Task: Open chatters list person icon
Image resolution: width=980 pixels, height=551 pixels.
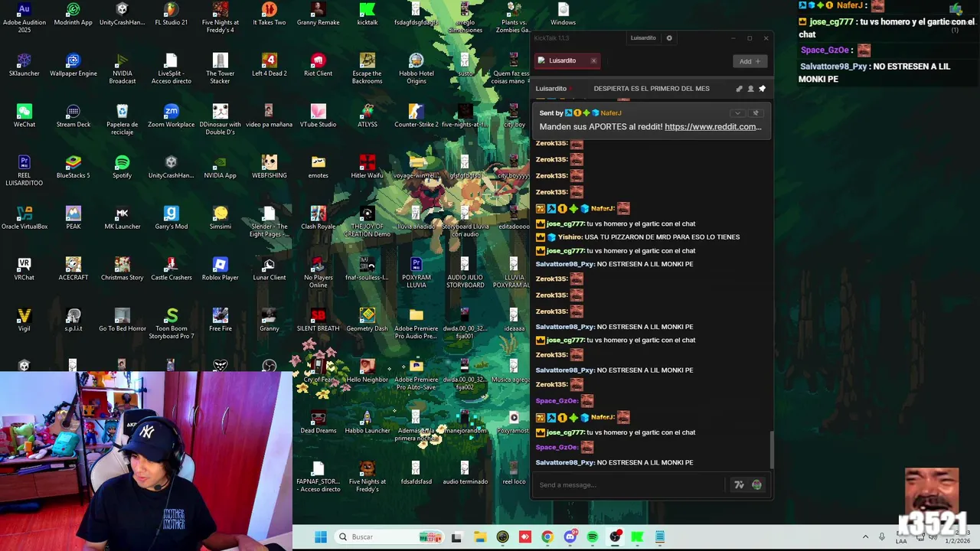Action: [750, 89]
